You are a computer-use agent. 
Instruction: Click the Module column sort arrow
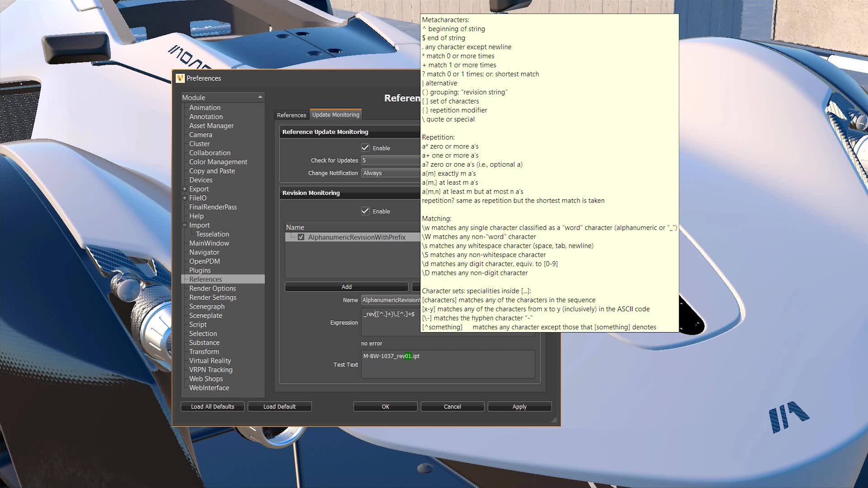(x=260, y=97)
